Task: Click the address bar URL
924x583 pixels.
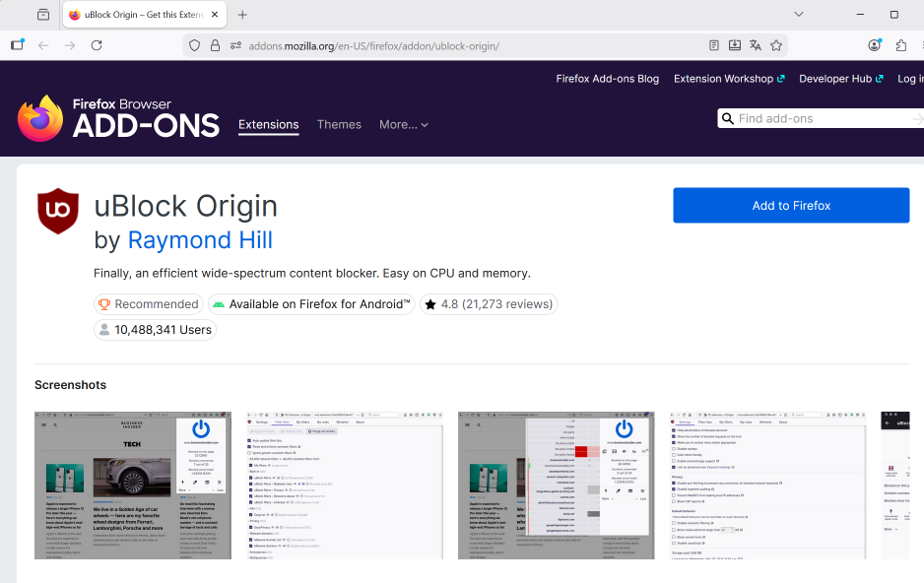Action: tap(373, 46)
